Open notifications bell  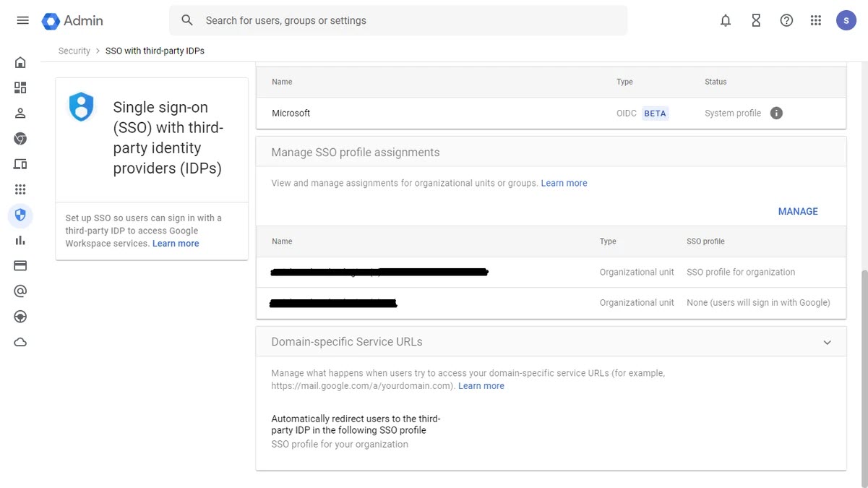pos(726,20)
